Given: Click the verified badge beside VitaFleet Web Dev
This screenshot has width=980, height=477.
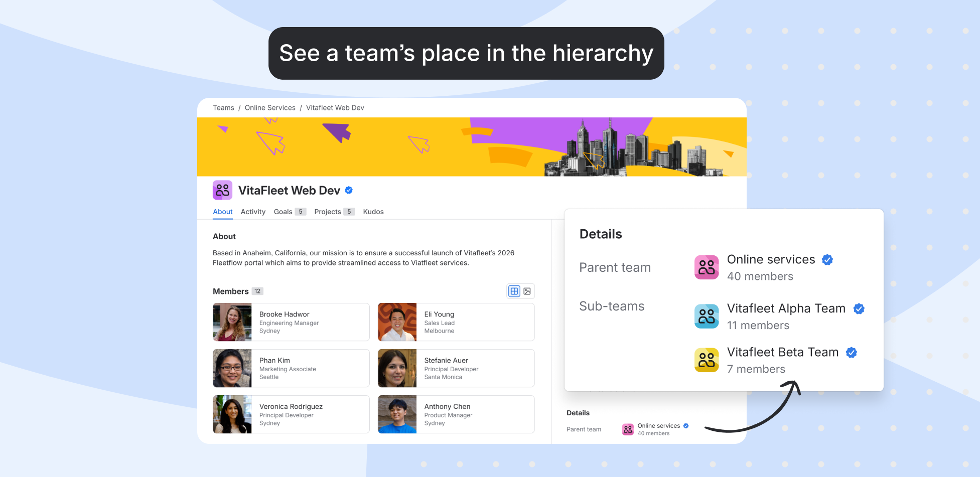Looking at the screenshot, I should click(349, 190).
